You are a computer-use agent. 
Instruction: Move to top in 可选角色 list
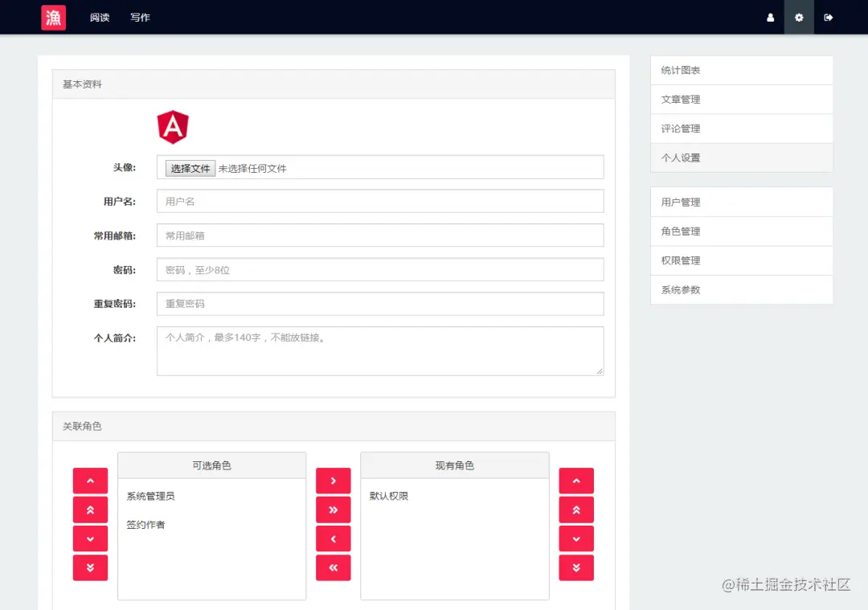tap(90, 510)
